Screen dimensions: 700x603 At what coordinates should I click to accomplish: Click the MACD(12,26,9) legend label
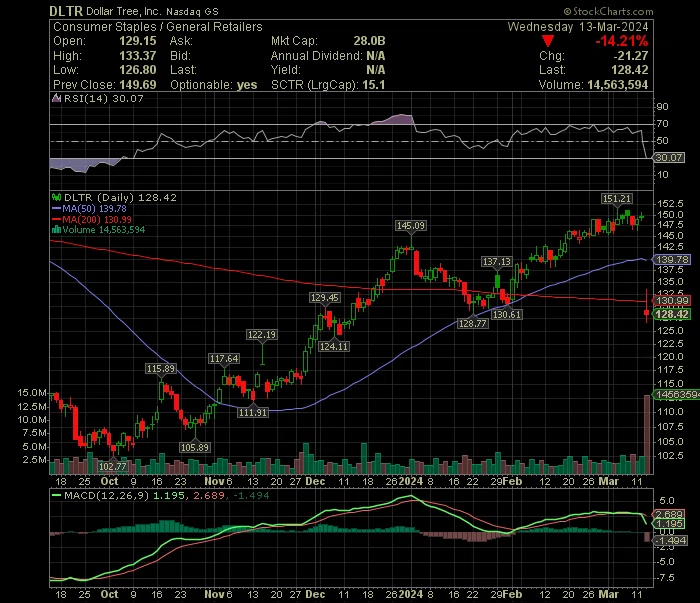[106, 495]
